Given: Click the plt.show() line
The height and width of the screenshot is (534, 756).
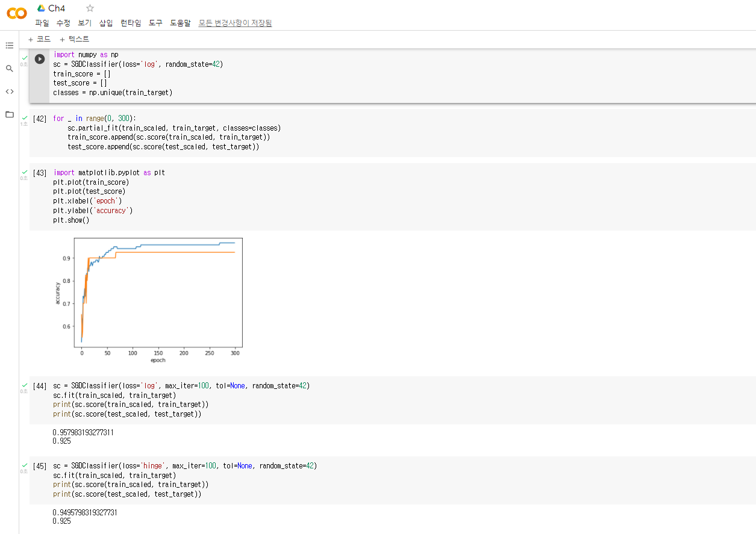Looking at the screenshot, I should (71, 220).
